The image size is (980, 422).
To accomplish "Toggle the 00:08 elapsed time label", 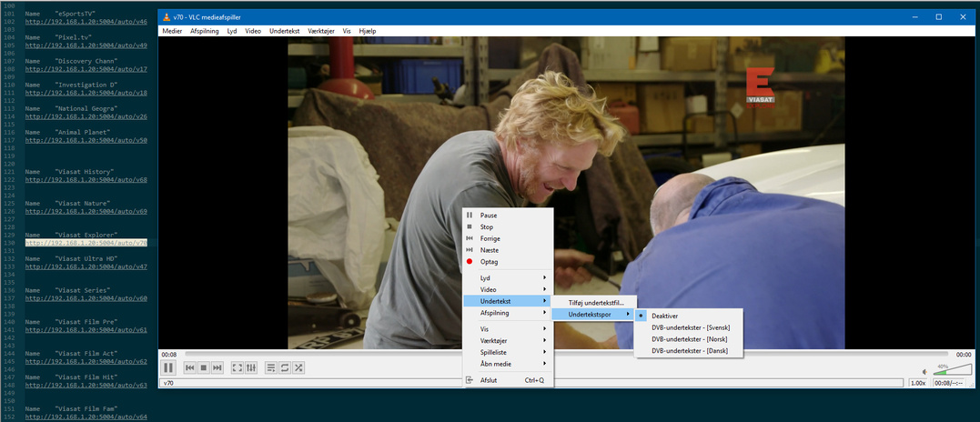I will tap(168, 355).
